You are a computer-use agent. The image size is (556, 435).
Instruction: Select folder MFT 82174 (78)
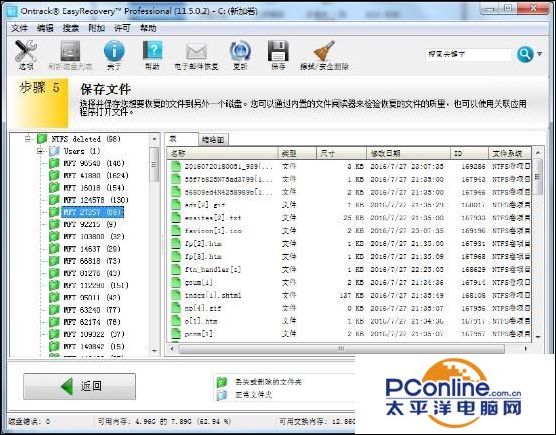coord(85,322)
